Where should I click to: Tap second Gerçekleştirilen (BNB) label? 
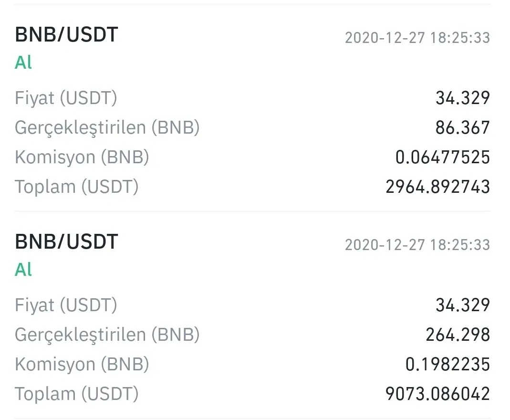(107, 335)
